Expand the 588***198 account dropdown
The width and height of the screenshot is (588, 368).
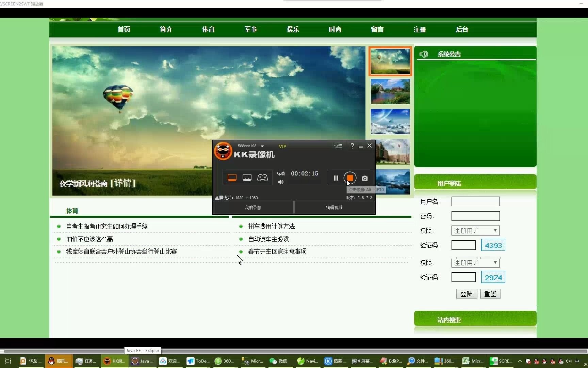point(262,146)
